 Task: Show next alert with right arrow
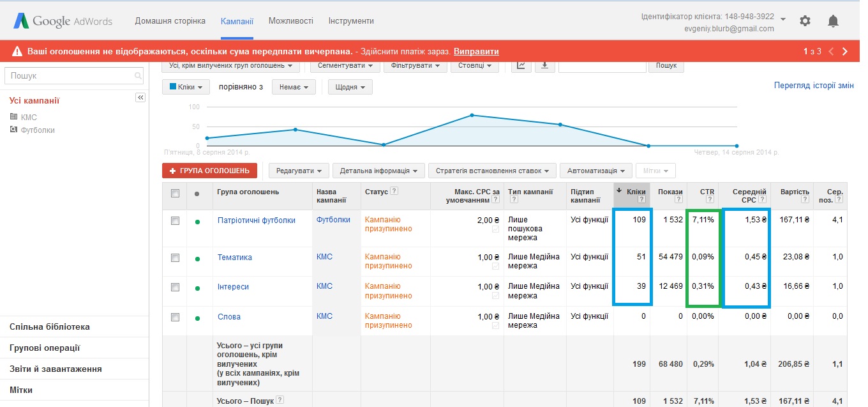[845, 52]
